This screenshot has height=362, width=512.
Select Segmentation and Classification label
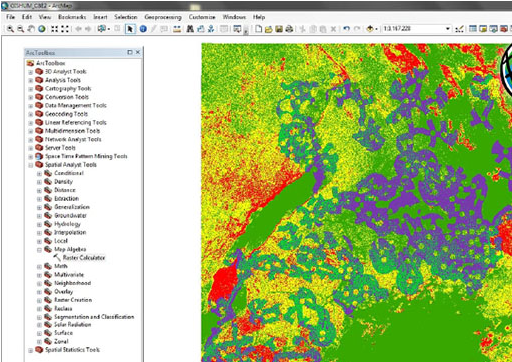[94, 317]
